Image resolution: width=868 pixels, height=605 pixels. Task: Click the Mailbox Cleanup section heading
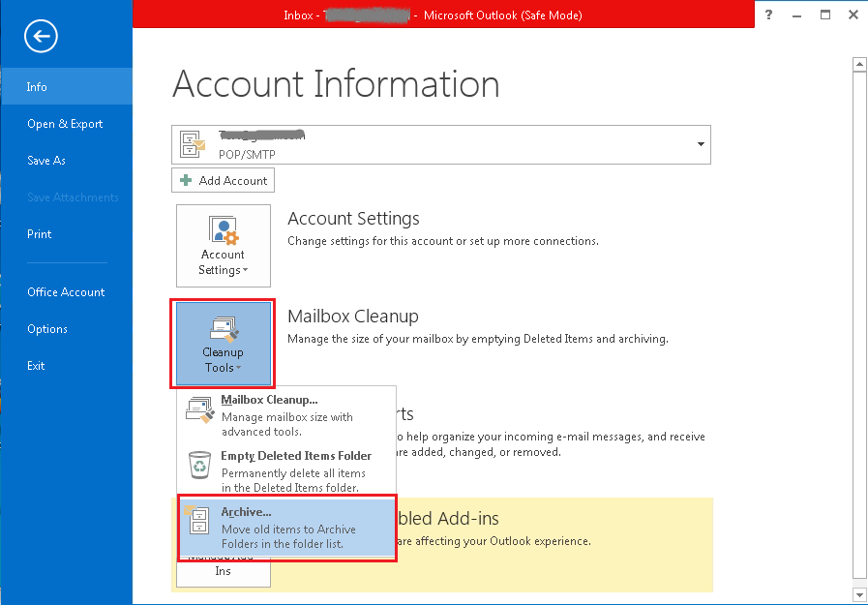(x=353, y=317)
